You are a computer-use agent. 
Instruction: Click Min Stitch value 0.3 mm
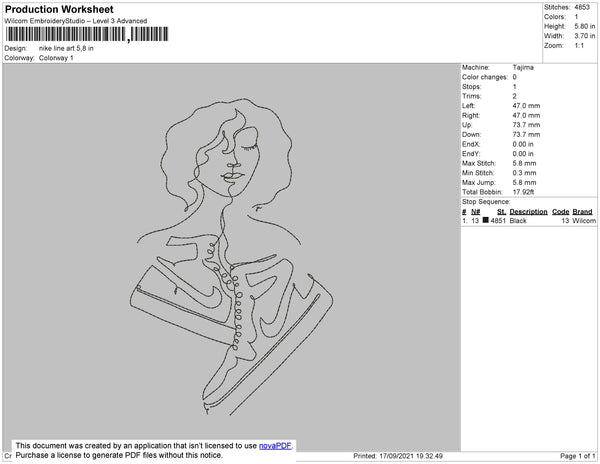(524, 173)
